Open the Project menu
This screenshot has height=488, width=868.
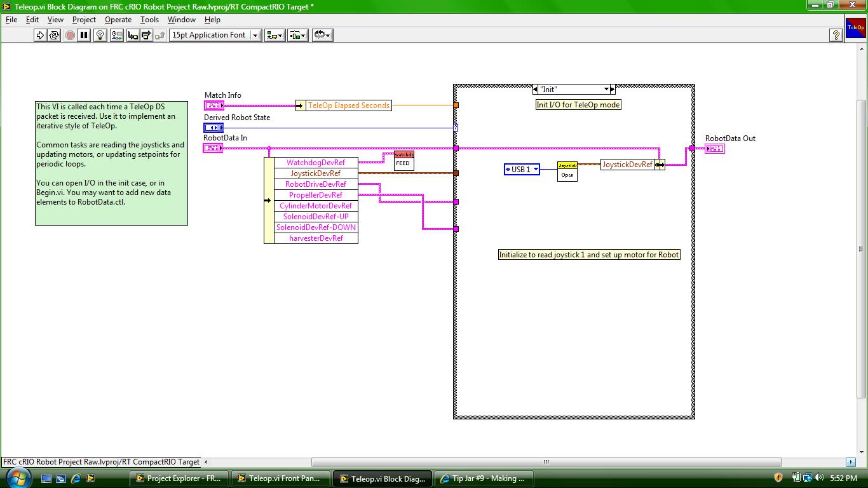tap(84, 20)
